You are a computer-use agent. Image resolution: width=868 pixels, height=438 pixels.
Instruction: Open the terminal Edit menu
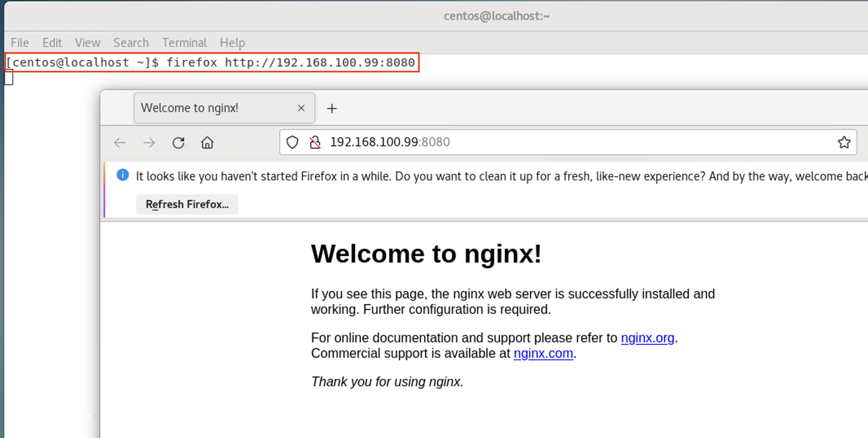52,43
